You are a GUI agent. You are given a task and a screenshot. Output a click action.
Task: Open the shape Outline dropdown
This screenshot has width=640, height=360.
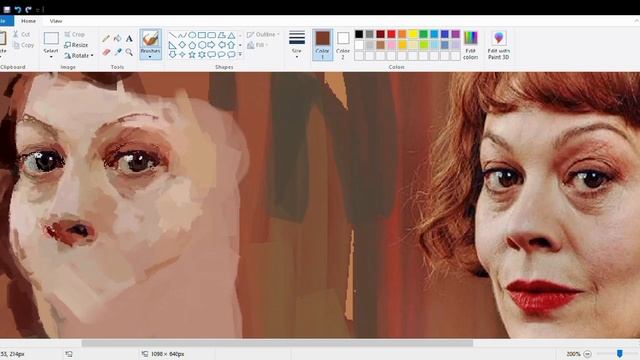[263, 35]
